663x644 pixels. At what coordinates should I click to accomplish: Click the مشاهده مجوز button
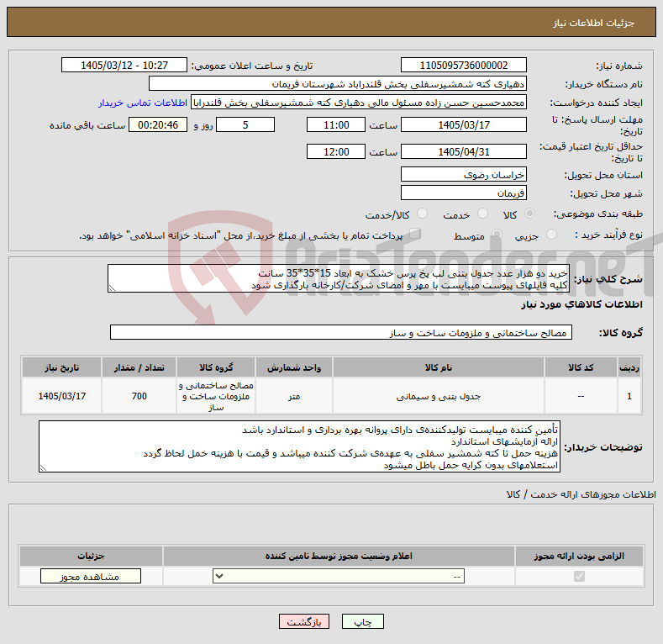coord(91,576)
